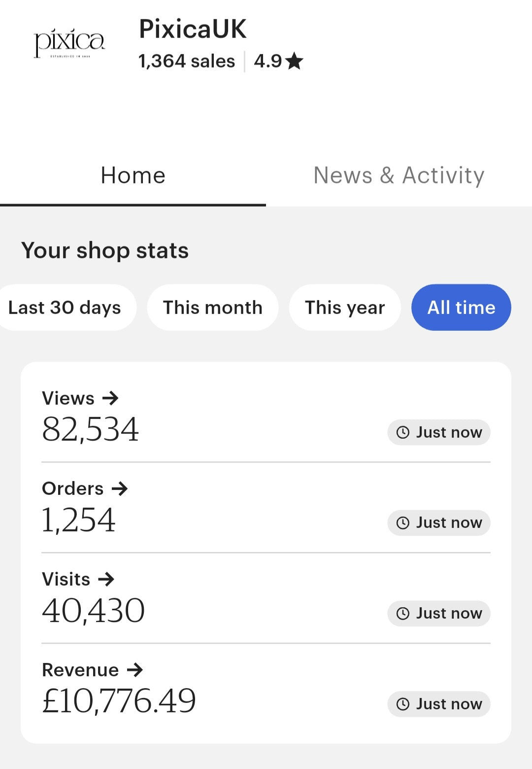The height and width of the screenshot is (769, 532).
Task: Filter stats by This year
Action: tap(345, 308)
